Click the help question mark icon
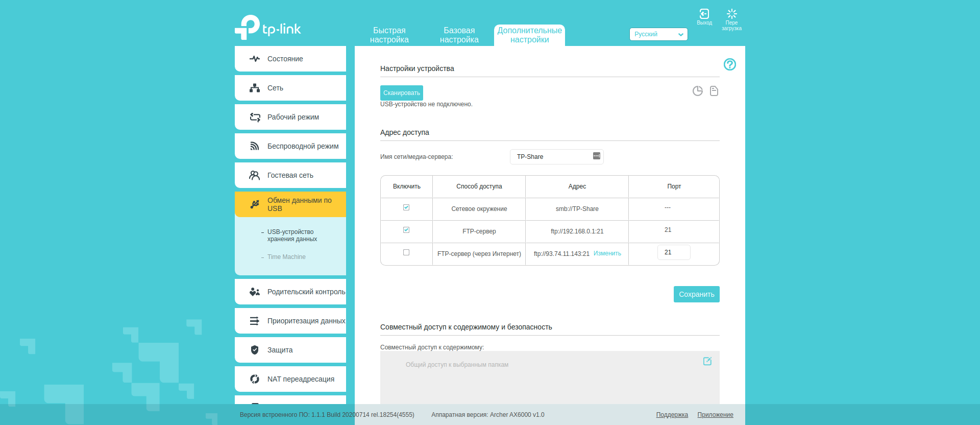The height and width of the screenshot is (425, 980). pyautogui.click(x=729, y=64)
